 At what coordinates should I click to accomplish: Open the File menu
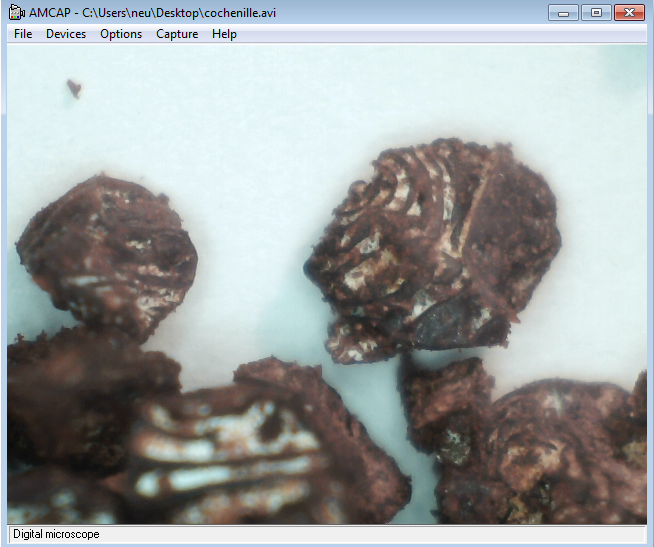[x=23, y=34]
